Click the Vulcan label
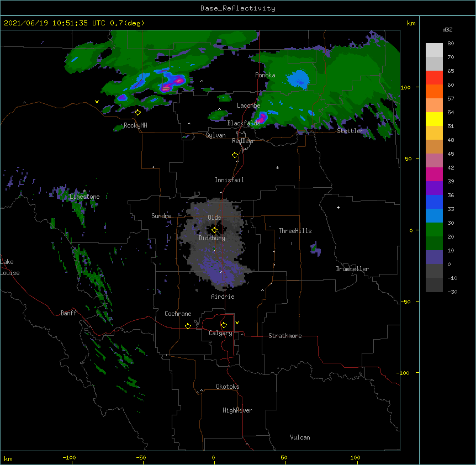The height and width of the screenshot is (465, 476). [x=300, y=437]
